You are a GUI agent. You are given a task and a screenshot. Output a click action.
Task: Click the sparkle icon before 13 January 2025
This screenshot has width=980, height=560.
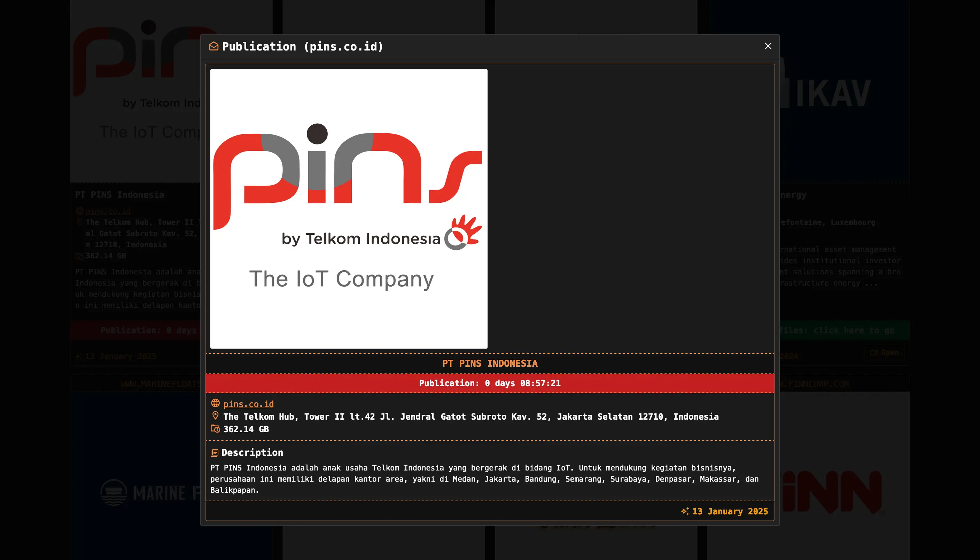(685, 511)
